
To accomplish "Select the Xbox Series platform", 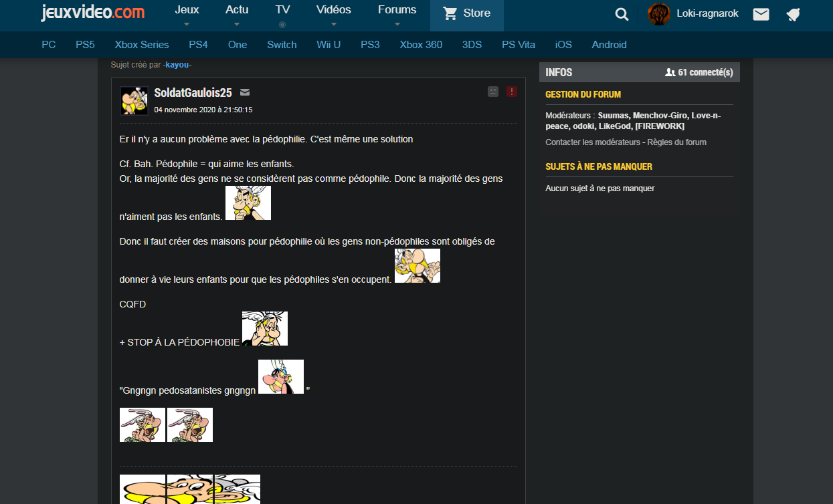I will tap(142, 45).
